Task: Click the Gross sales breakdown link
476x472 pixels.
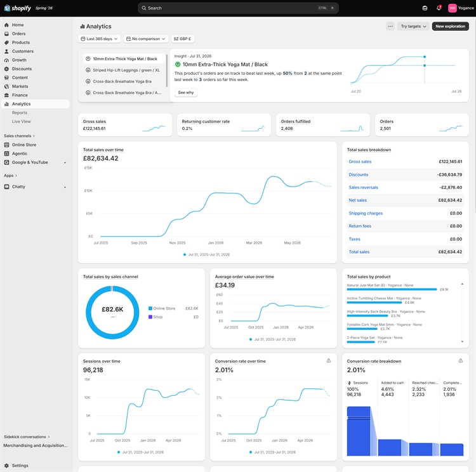Action: click(360, 162)
